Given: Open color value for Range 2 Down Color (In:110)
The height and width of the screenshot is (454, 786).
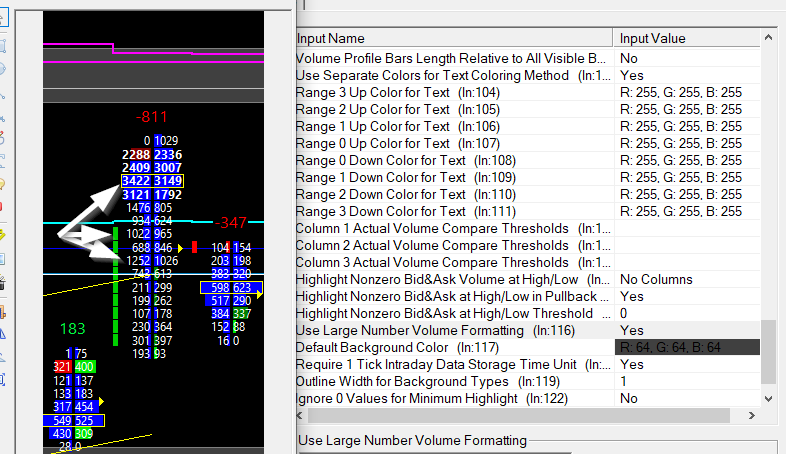Looking at the screenshot, I should pyautogui.click(x=687, y=194).
